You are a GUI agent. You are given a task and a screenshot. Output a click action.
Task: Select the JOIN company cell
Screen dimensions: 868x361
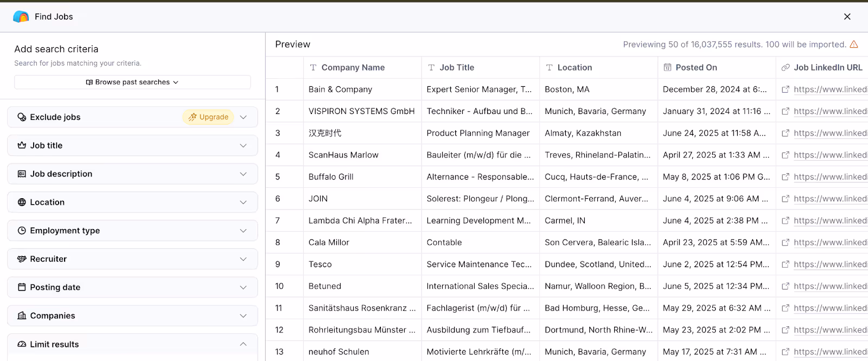tap(362, 199)
